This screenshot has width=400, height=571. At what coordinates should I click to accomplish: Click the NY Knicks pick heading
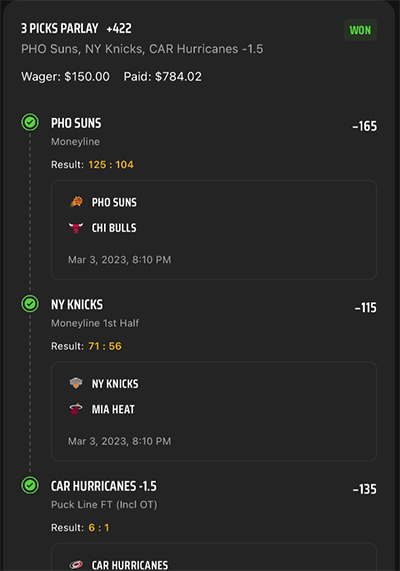point(77,304)
